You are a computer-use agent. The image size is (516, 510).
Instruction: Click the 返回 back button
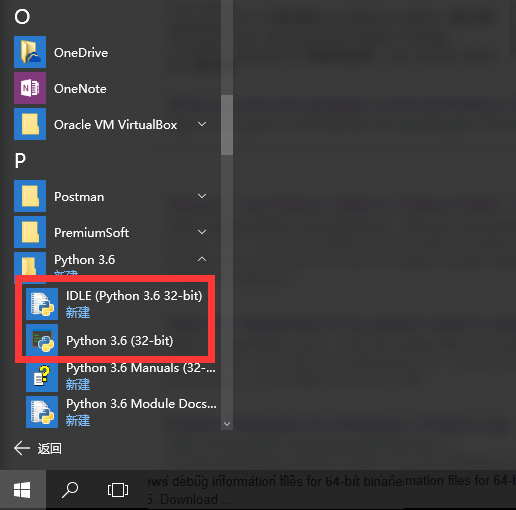pyautogui.click(x=38, y=448)
